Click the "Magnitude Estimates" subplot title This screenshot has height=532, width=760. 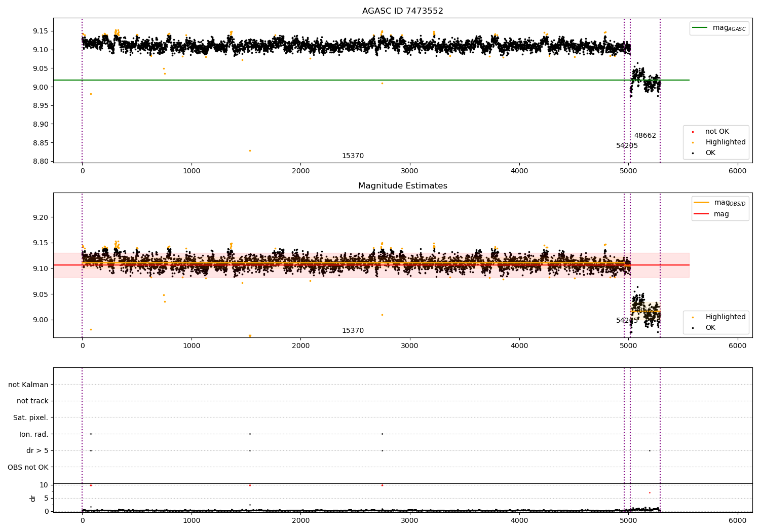point(402,186)
